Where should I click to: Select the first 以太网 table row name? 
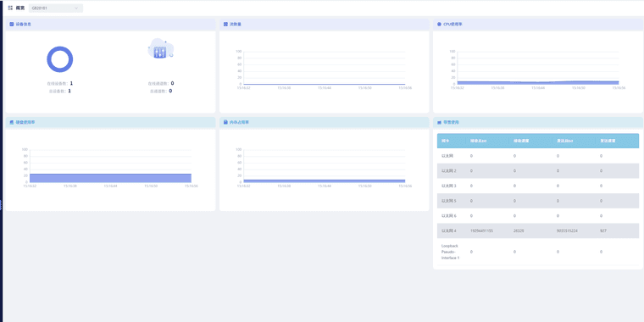[447, 156]
